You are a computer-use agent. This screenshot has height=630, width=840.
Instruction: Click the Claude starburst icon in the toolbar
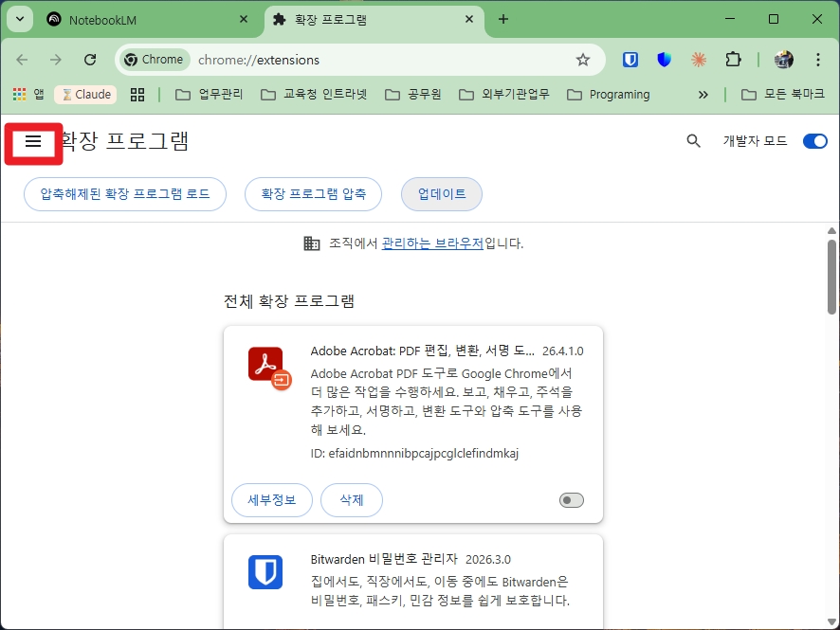(x=699, y=59)
